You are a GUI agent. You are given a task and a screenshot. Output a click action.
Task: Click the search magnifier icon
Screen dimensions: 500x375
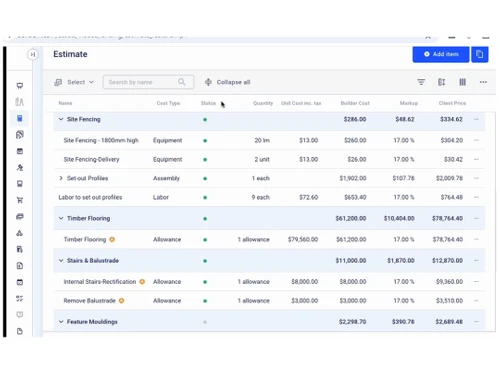click(x=182, y=82)
